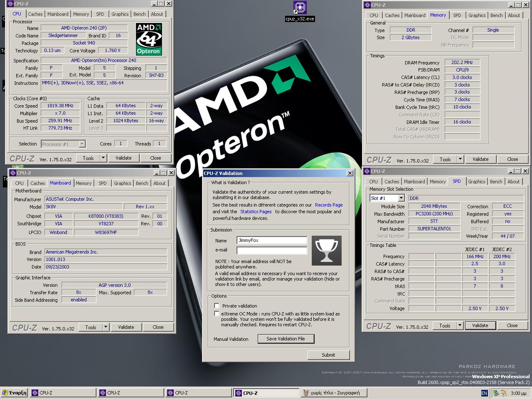Click the Week/Year value 44 / 07
The width and height of the screenshot is (532, 399).
tap(507, 236)
